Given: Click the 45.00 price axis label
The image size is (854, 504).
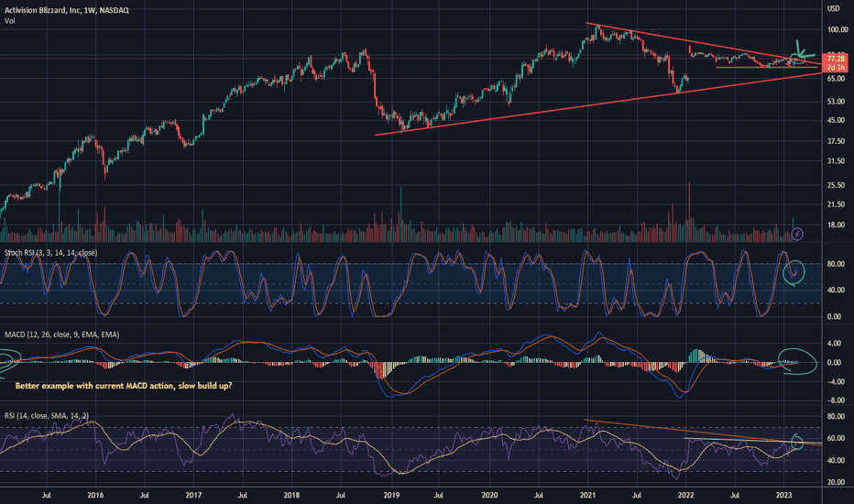Looking at the screenshot, I should (836, 120).
